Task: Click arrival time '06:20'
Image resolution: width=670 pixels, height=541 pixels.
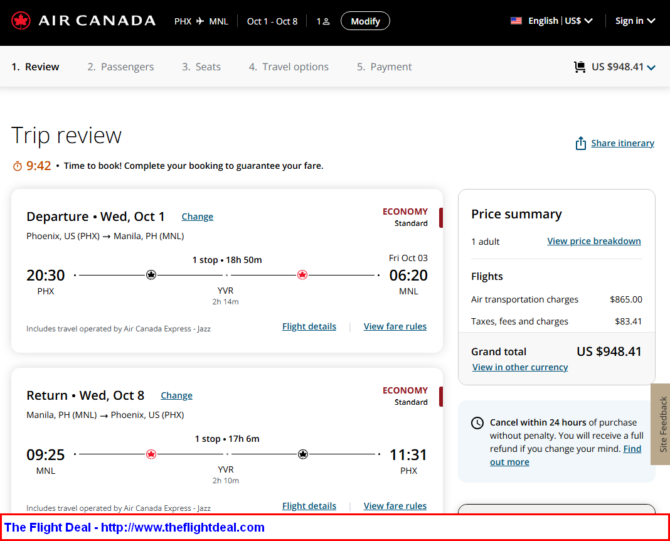Action: 408,275
